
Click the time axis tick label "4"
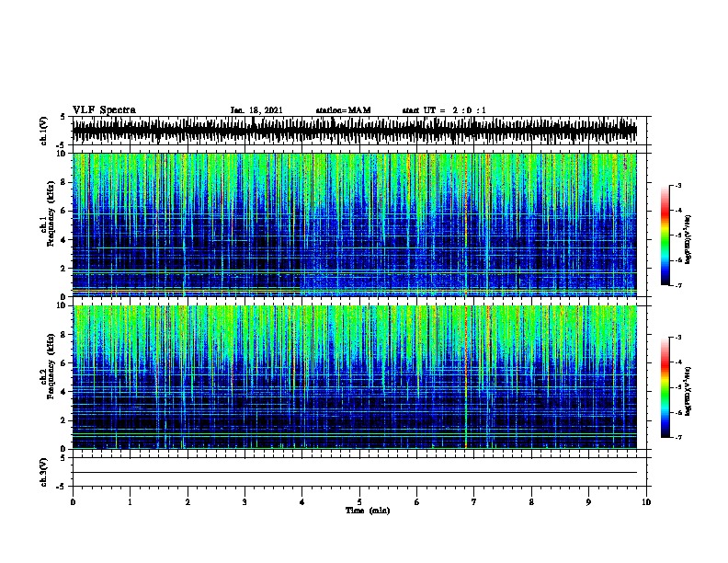(x=302, y=502)
